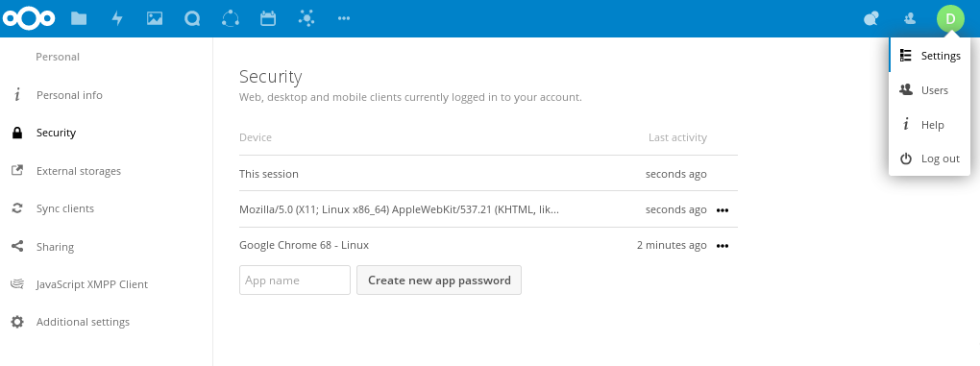Viewport: 980px width, 366px height.
Task: Click the 'Device' column header
Action: tap(255, 137)
